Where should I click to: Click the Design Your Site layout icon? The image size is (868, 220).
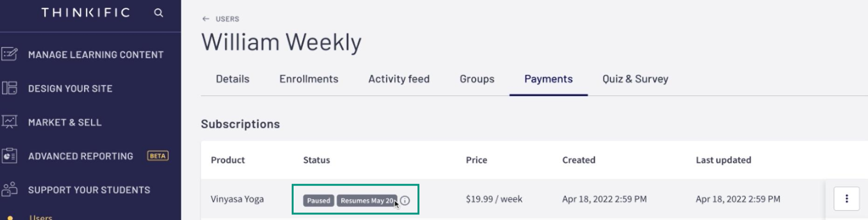click(x=10, y=88)
